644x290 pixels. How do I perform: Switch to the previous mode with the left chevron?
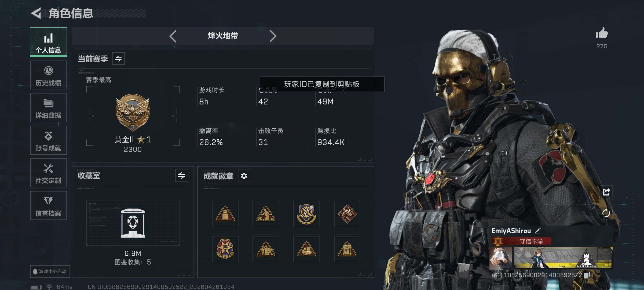tap(173, 36)
